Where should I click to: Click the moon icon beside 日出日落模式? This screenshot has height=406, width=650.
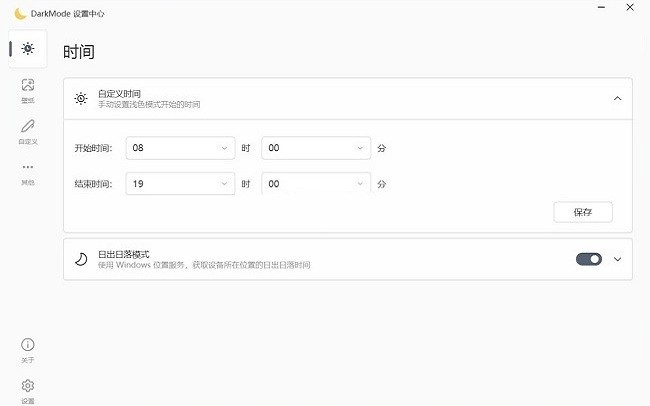81,259
